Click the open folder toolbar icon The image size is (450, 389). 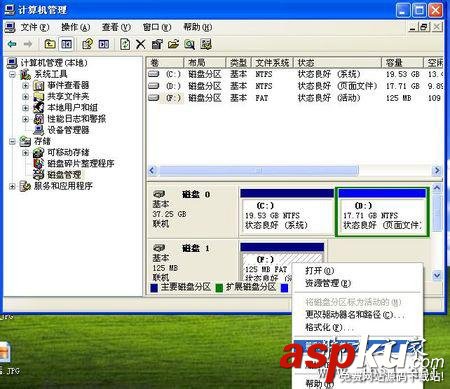(173, 44)
